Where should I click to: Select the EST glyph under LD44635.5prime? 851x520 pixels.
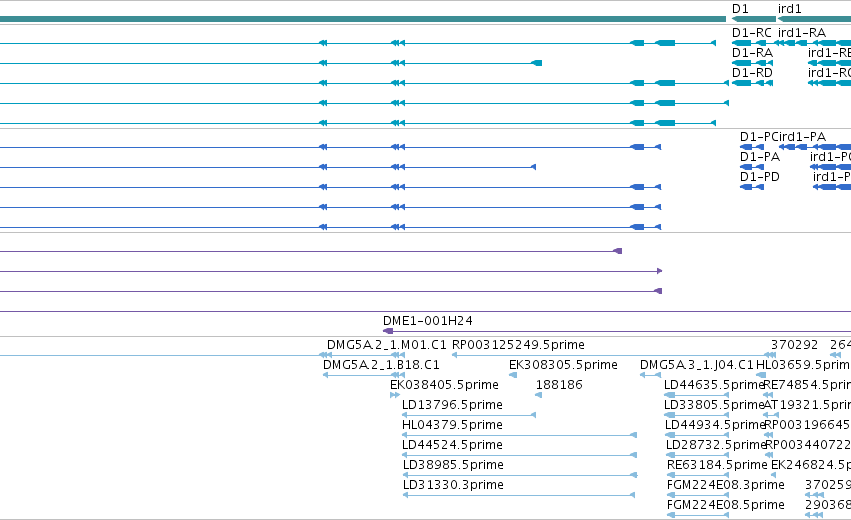[x=697, y=395]
